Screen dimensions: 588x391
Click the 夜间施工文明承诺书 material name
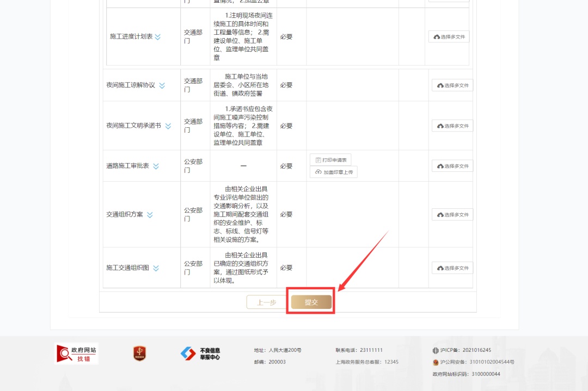[133, 126]
